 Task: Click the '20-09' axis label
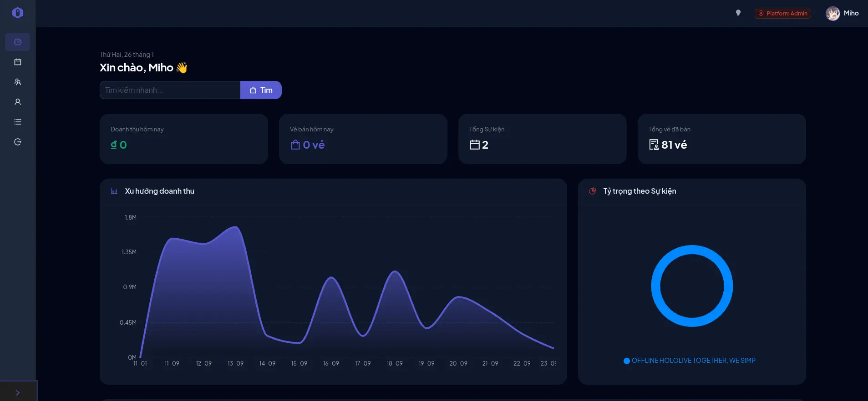point(458,363)
